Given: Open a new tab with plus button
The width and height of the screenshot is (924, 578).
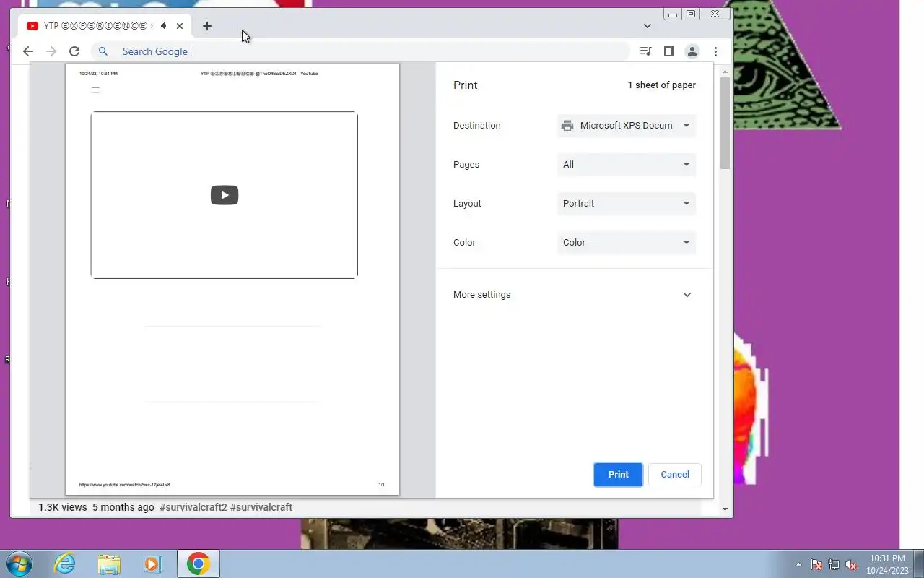Looking at the screenshot, I should click(x=207, y=26).
